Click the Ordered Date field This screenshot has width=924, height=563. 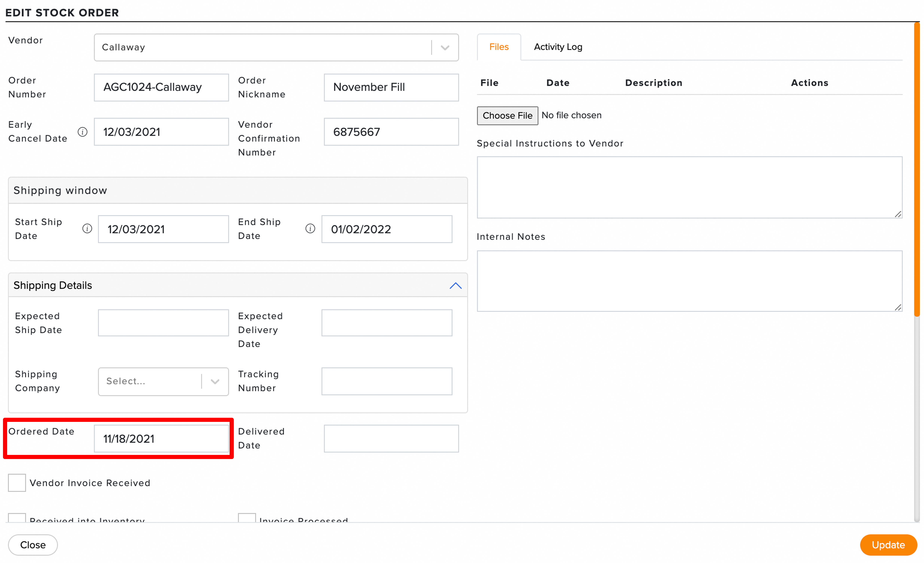161,439
